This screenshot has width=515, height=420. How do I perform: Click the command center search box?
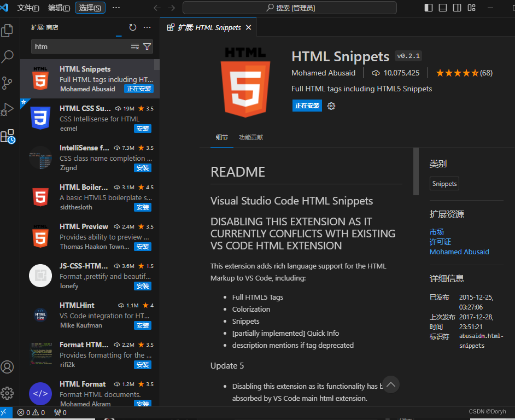point(289,8)
